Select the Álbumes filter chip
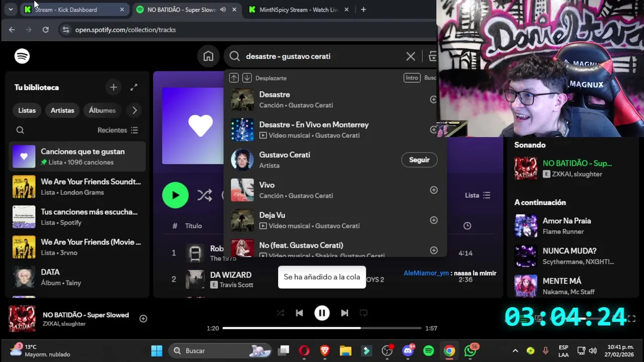The height and width of the screenshot is (362, 644). (102, 110)
